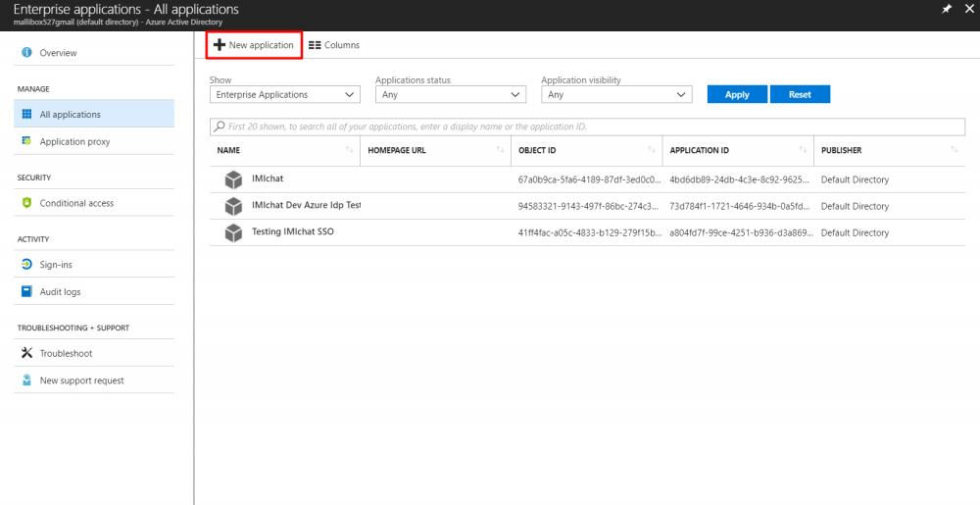Open the Applications status dropdown

[x=451, y=95]
